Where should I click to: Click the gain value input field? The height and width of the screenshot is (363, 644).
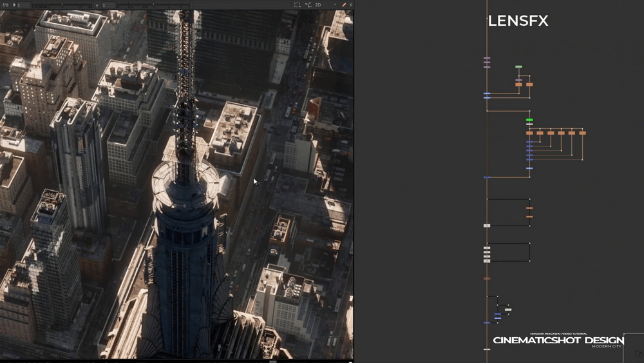[23, 5]
